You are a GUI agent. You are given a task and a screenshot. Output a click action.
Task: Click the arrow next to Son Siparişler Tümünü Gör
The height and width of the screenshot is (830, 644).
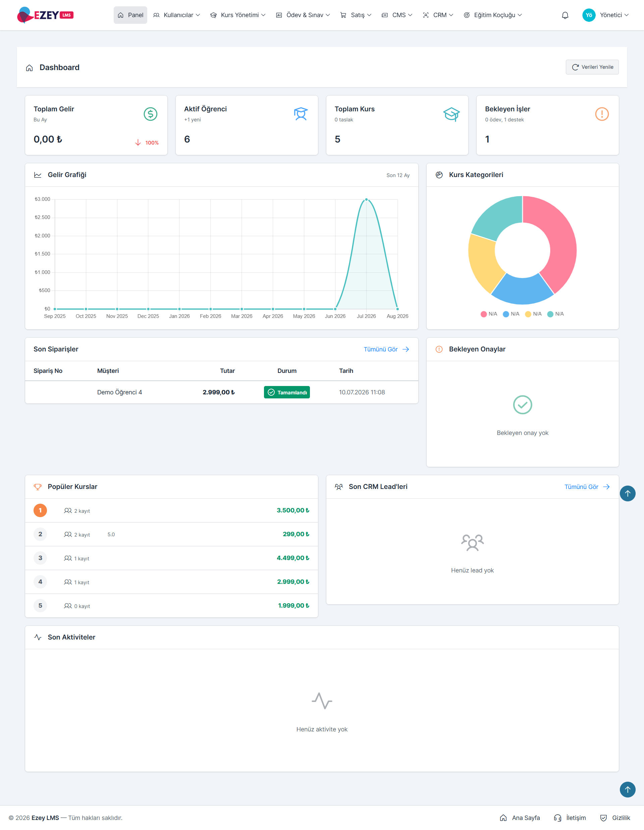[x=406, y=349]
